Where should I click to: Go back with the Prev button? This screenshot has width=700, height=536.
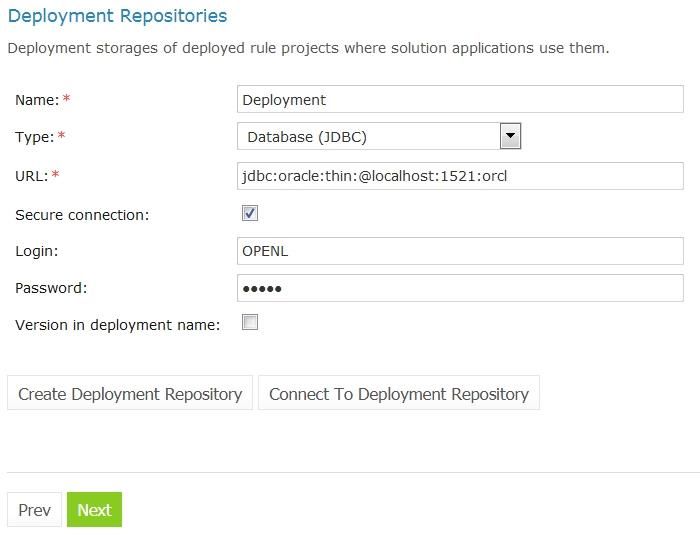point(34,509)
